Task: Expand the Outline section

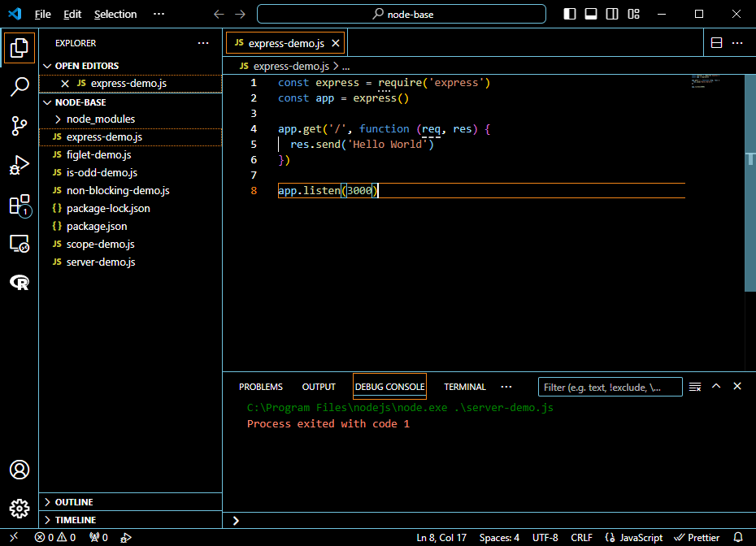Action: (130, 502)
